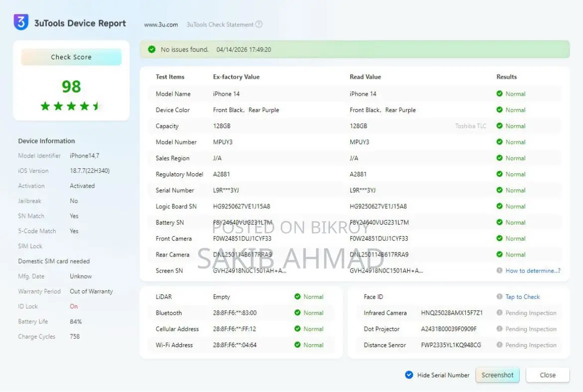The height and width of the screenshot is (392, 583).
Task: Click the ID Lock On value
Action: pyautogui.click(x=74, y=306)
